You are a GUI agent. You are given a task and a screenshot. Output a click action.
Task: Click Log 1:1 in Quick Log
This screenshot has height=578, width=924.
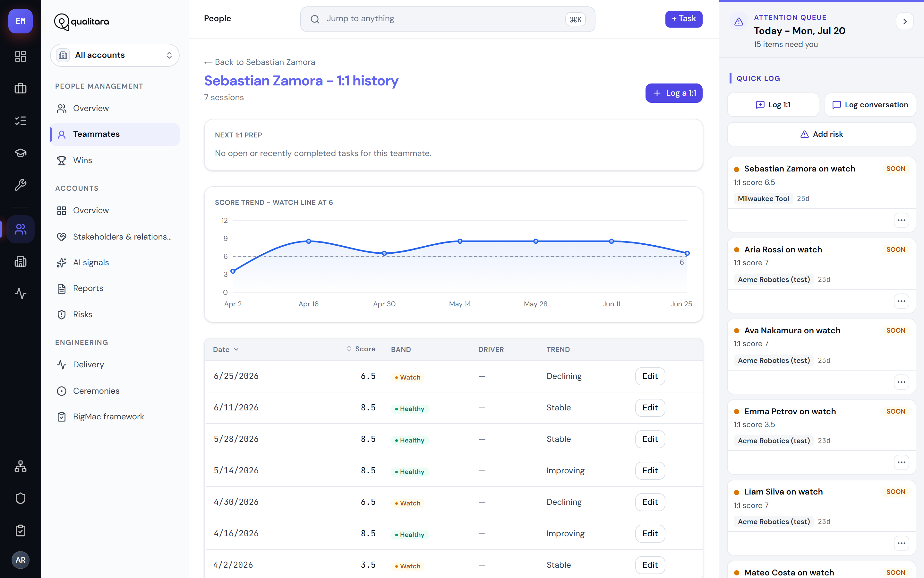click(x=773, y=105)
